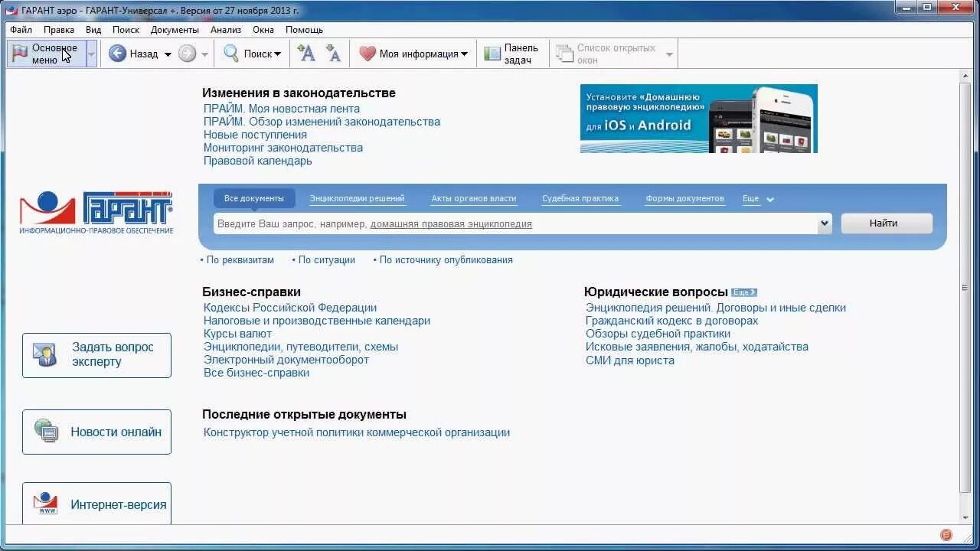Image resolution: width=980 pixels, height=551 pixels.
Task: Open the Помощь menu
Action: [304, 30]
